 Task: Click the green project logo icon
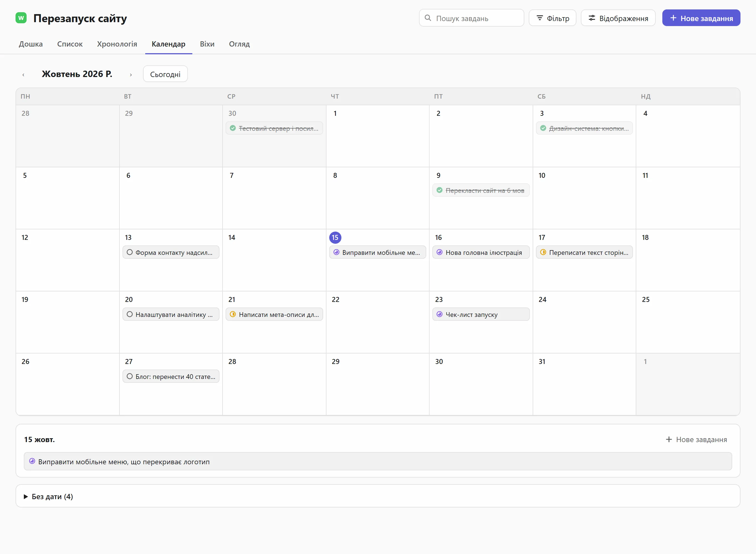pos(21,18)
